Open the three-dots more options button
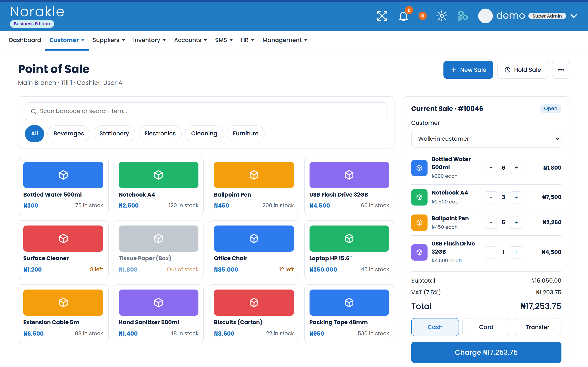The image size is (588, 367). [x=561, y=70]
